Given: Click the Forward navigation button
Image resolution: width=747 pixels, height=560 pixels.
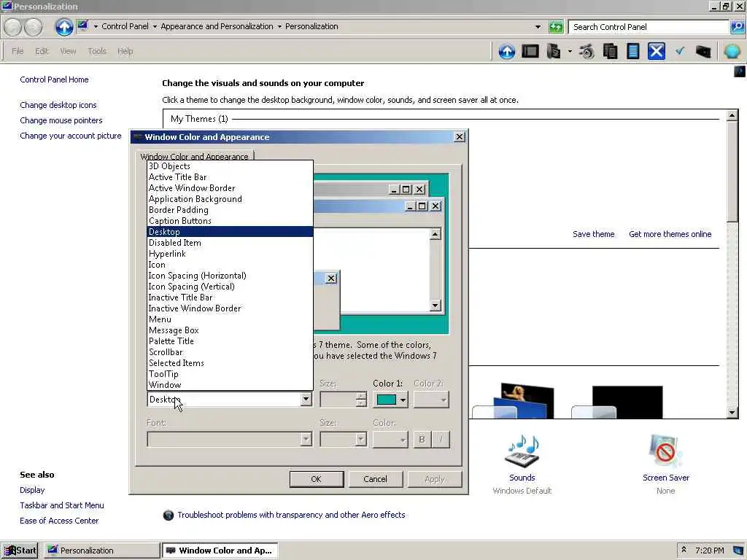Looking at the screenshot, I should point(33,27).
